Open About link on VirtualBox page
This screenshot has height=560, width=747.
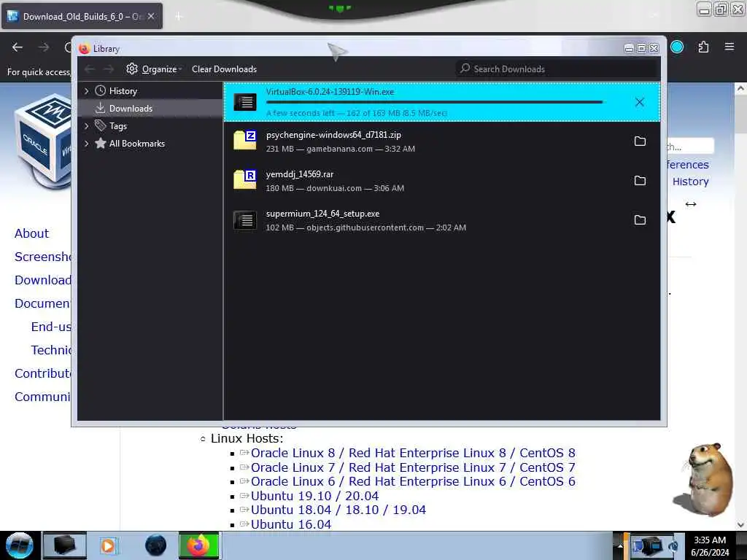pyautogui.click(x=31, y=233)
